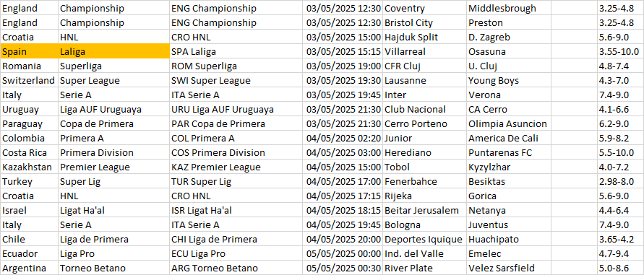Click the Besiktas cell
Image resolution: width=644 pixels, height=275 pixels.
point(532,181)
